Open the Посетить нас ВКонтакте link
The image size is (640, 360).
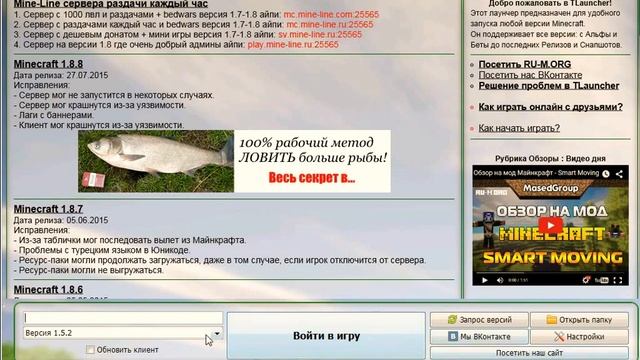coord(530,75)
